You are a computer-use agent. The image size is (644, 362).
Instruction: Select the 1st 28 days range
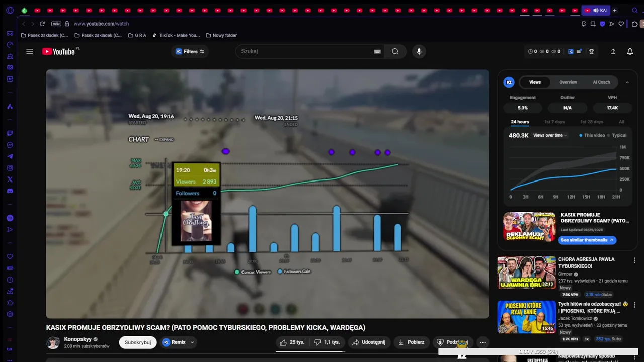[x=592, y=122]
